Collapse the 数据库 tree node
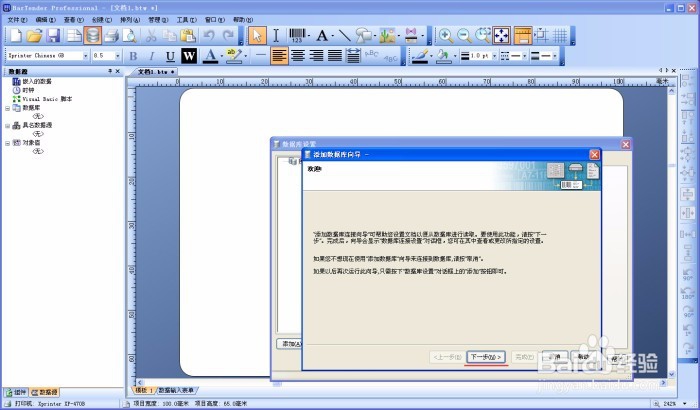 (8, 108)
